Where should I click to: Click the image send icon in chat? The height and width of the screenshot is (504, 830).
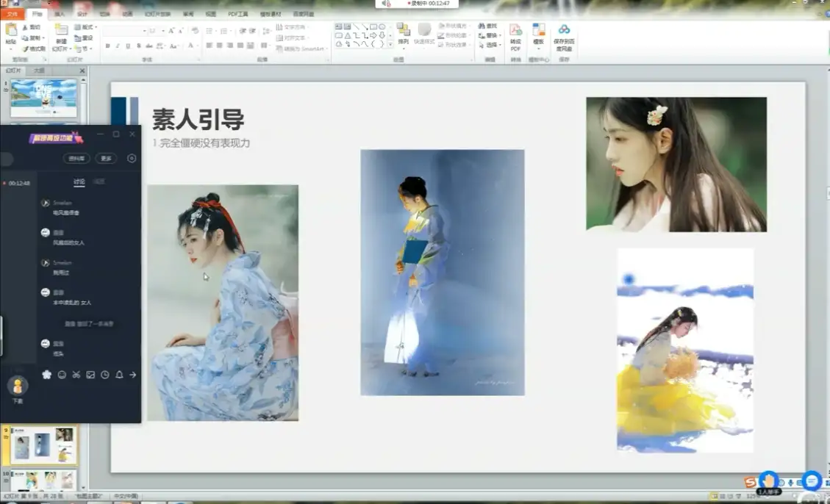(90, 375)
